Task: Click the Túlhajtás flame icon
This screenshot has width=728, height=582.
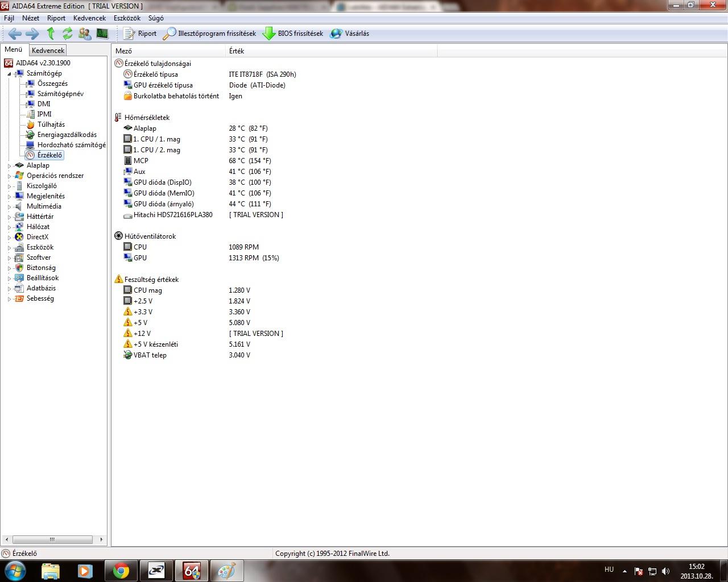Action: [30, 124]
